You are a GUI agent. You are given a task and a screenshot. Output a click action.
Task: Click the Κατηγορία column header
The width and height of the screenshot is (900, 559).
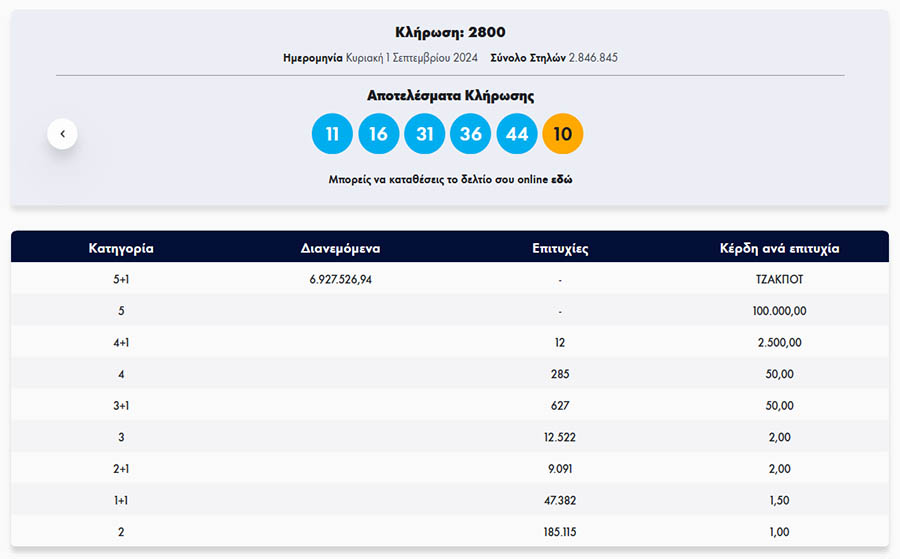121,248
